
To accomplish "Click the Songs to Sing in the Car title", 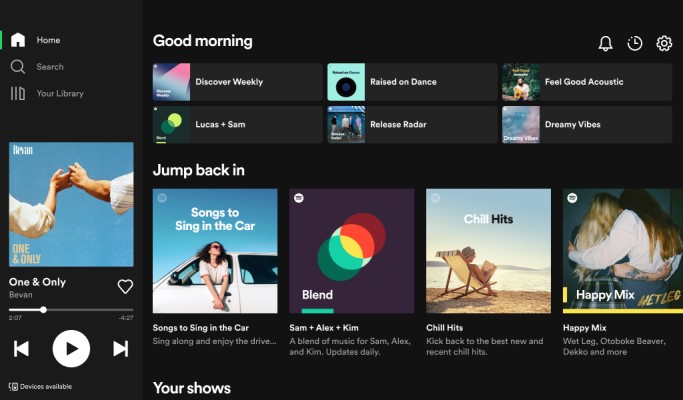I will pos(201,328).
